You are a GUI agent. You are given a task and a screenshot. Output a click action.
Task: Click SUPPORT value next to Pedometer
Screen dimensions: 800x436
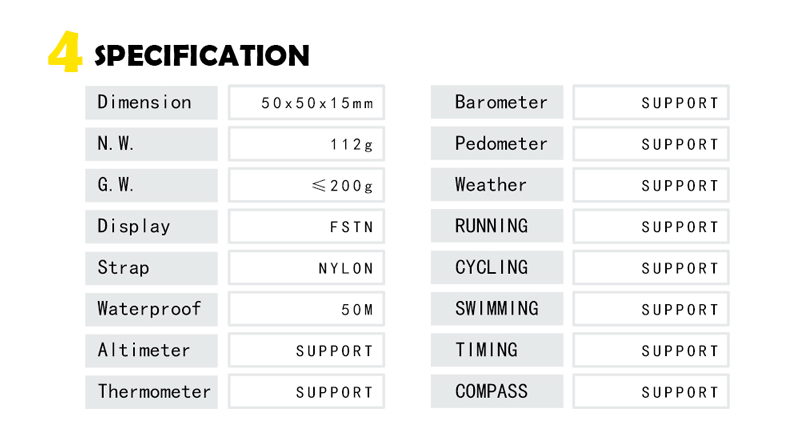(x=651, y=144)
